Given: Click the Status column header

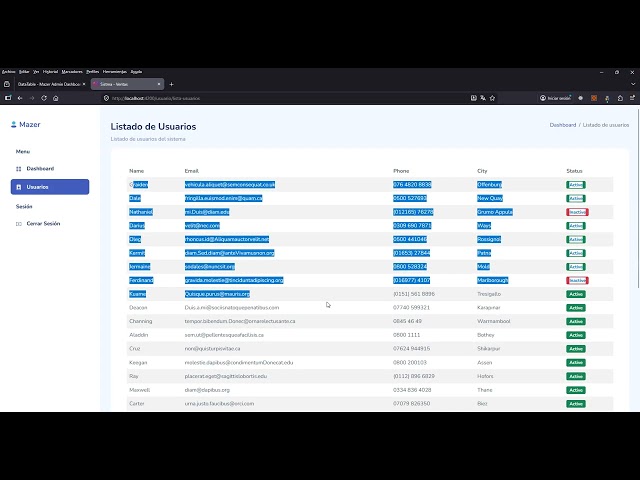Looking at the screenshot, I should click(574, 171).
